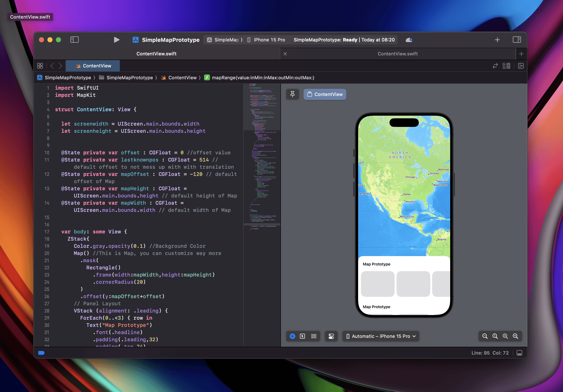Start live preview mode

(x=293, y=336)
